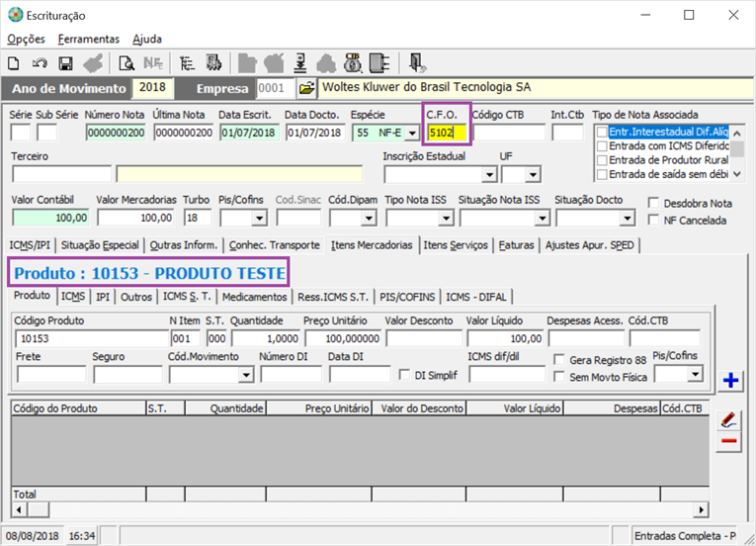
Task: Add item with the blue plus button
Action: pyautogui.click(x=730, y=380)
